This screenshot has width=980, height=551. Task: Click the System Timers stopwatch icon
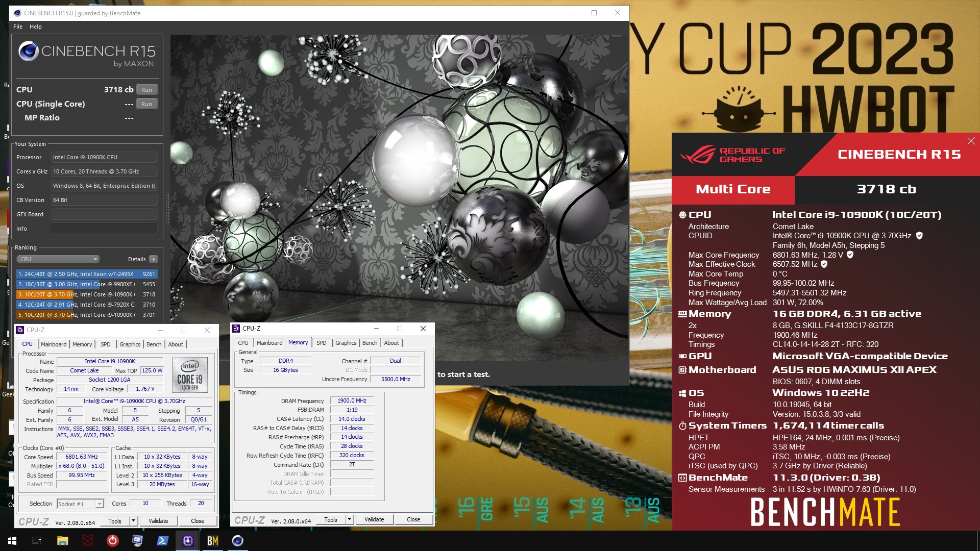(682, 426)
